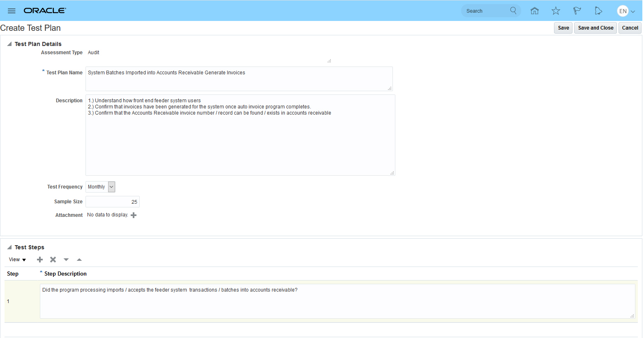Open the View menu in Test Steps
This screenshot has height=338, width=644.
pyautogui.click(x=17, y=259)
